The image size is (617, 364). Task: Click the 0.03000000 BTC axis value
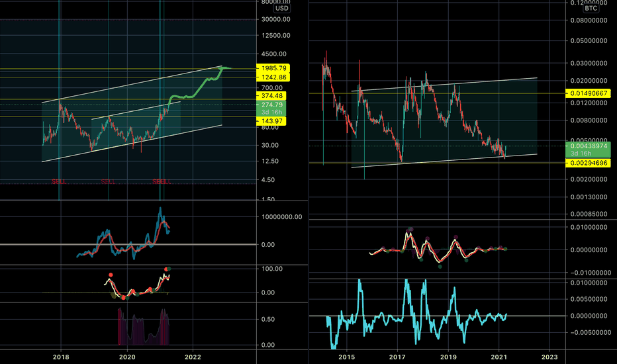coord(589,64)
